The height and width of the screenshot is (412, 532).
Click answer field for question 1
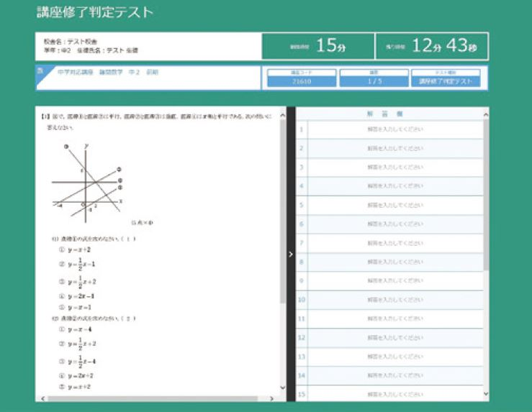[395, 129]
